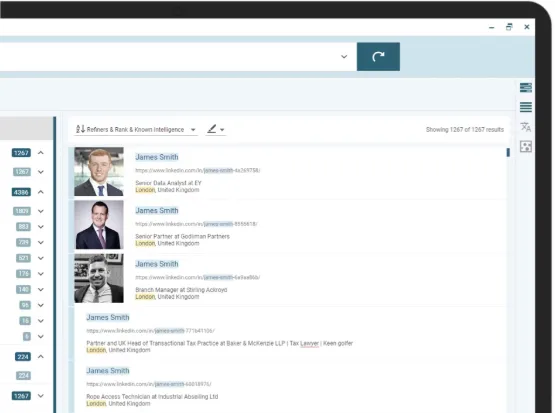Switch to detailed card view icon

[526, 87]
